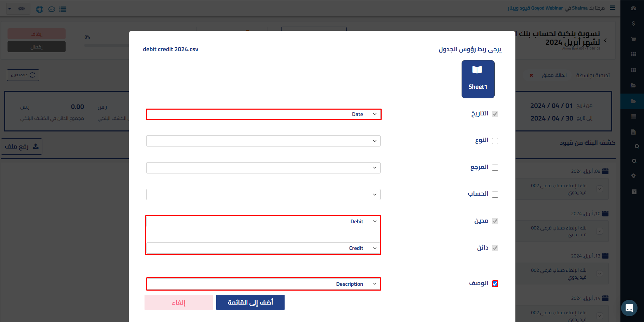Image resolution: width=644 pixels, height=322 pixels.
Task: Cancel with the إلغاء button
Action: tap(178, 303)
